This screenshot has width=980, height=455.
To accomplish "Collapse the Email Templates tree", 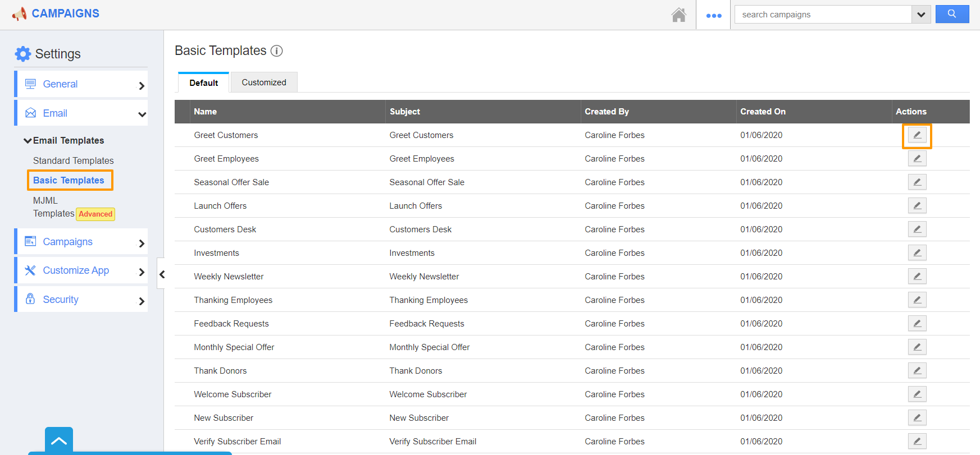I will 28,141.
